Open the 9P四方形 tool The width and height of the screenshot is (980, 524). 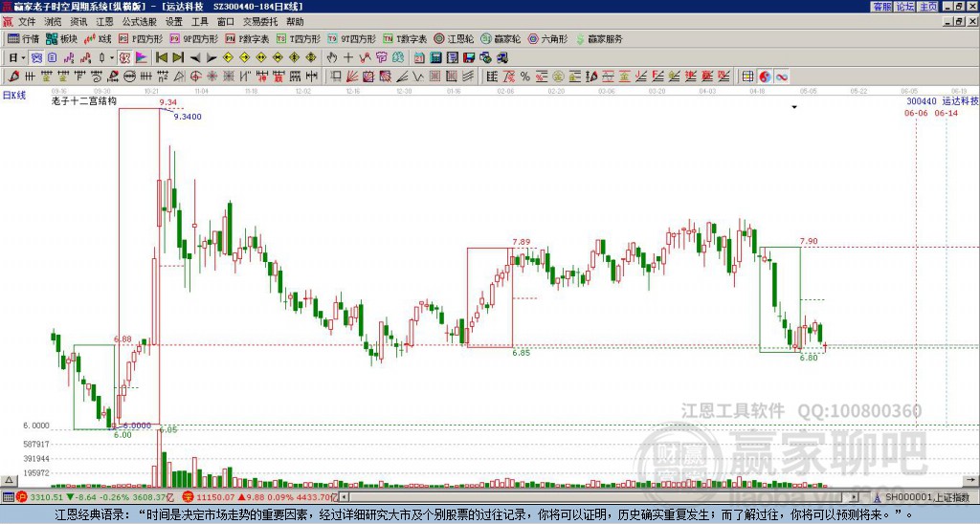(193, 38)
